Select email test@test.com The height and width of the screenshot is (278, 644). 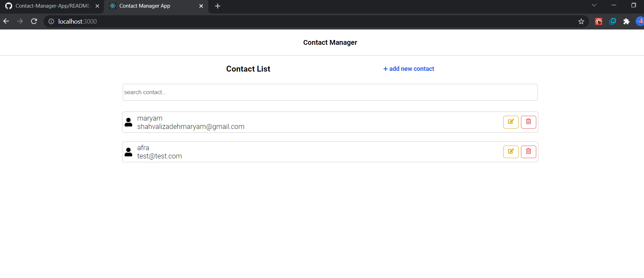[x=160, y=156]
